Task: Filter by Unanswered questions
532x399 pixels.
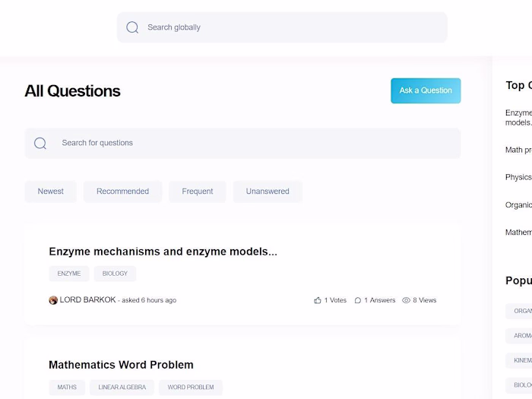Action: click(268, 192)
